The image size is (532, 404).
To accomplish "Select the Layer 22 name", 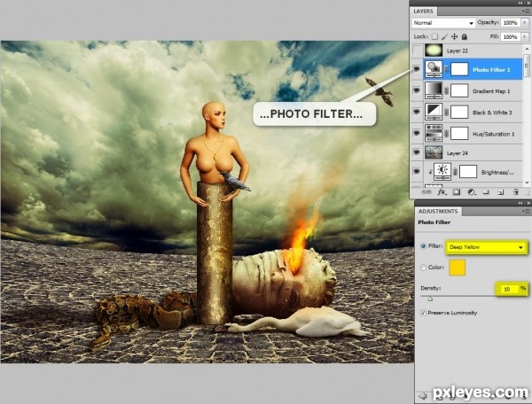I will 458,50.
